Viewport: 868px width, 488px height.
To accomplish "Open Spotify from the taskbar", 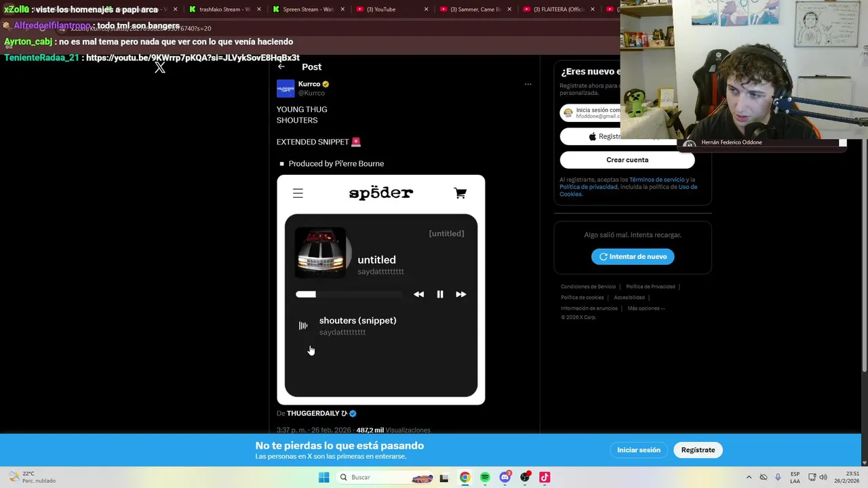I will [485, 477].
